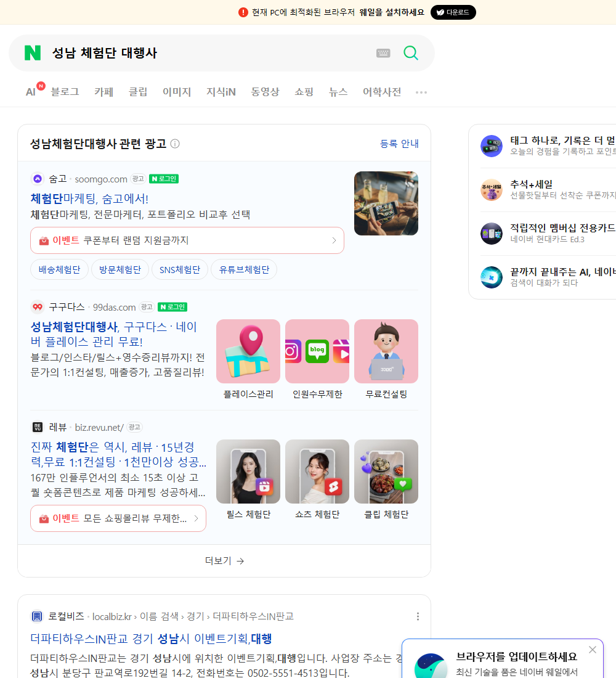This screenshot has height=678, width=616.
Task: Select the SNS체험단 chip
Action: (180, 270)
